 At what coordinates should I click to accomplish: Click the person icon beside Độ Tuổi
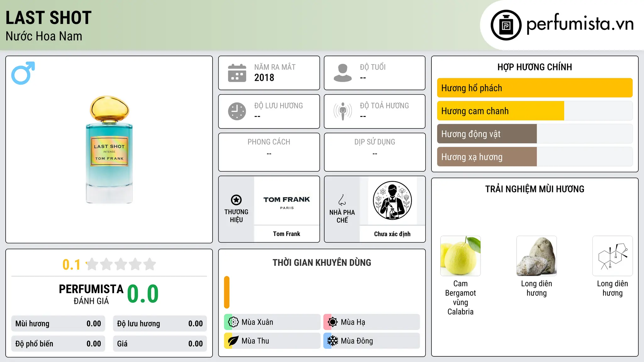(x=343, y=73)
